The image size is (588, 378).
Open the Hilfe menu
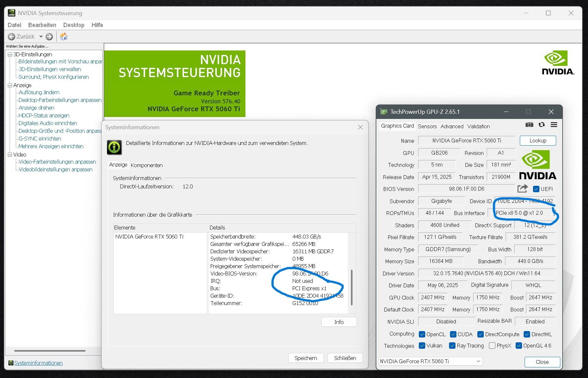[97, 25]
